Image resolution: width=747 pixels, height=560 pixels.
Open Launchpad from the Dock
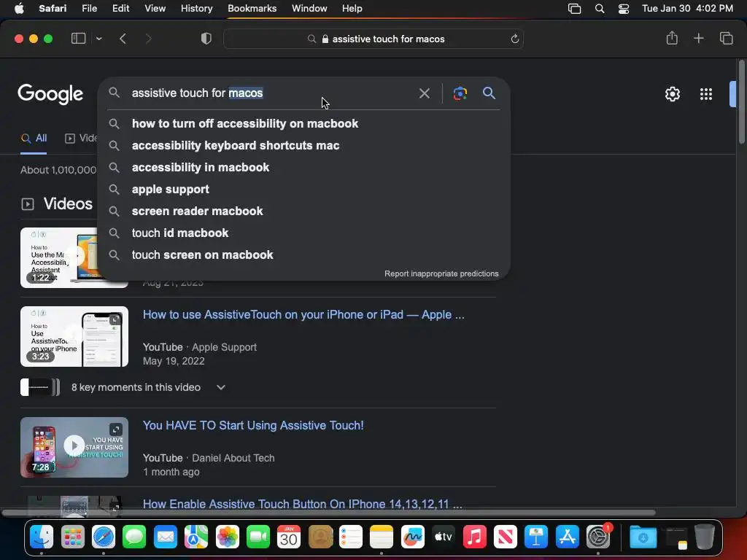pyautogui.click(x=72, y=537)
